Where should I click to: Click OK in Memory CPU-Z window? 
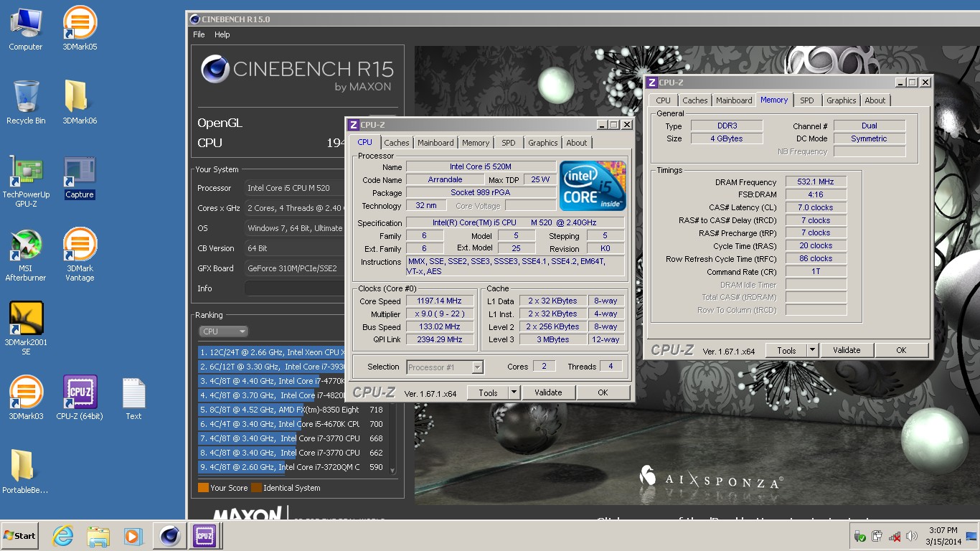[x=901, y=350]
